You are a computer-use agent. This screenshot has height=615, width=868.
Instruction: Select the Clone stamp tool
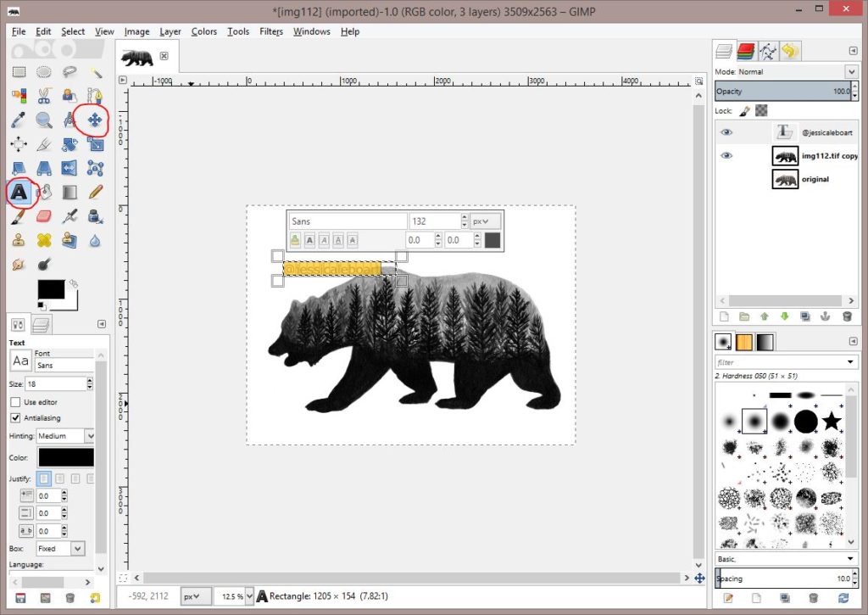[x=19, y=240]
